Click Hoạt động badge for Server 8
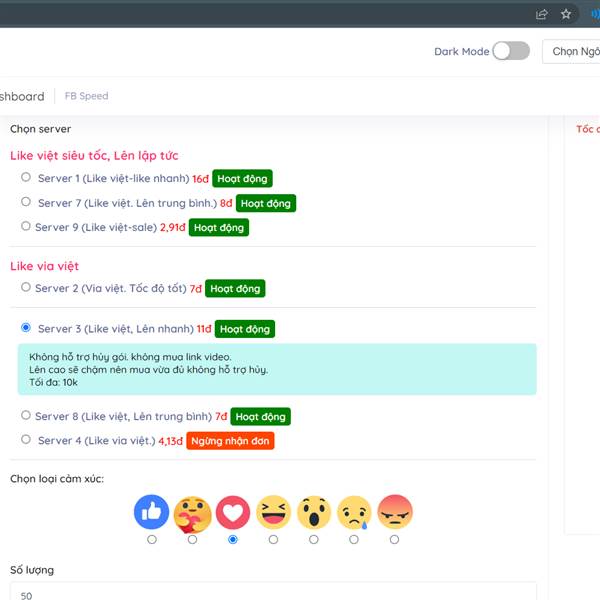The height and width of the screenshot is (600, 600). pos(261,417)
